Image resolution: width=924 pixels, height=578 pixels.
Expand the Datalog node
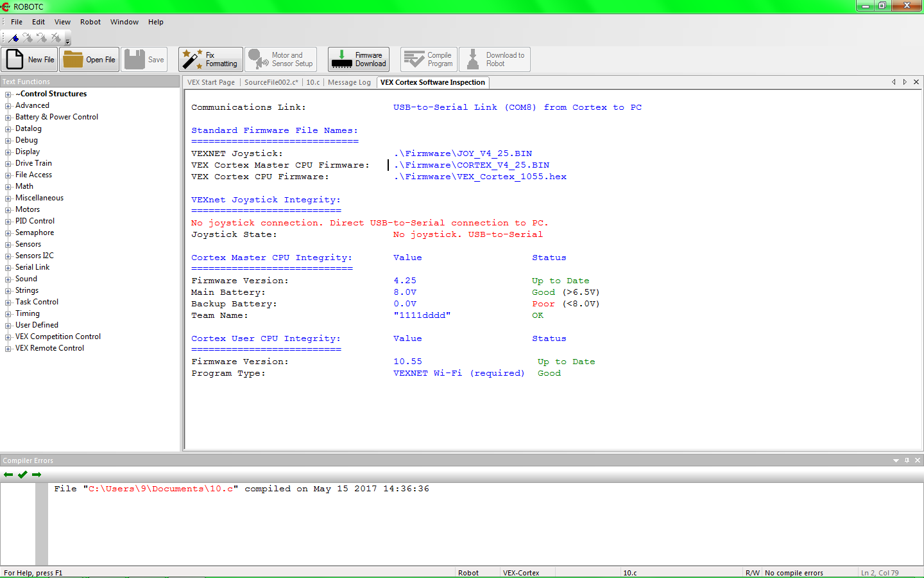click(8, 129)
